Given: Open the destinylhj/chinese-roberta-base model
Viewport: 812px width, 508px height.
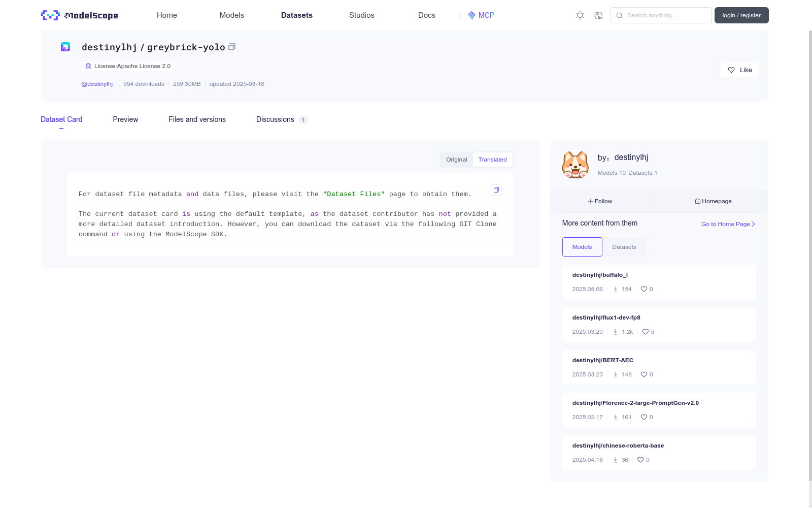Looking at the screenshot, I should [x=618, y=446].
